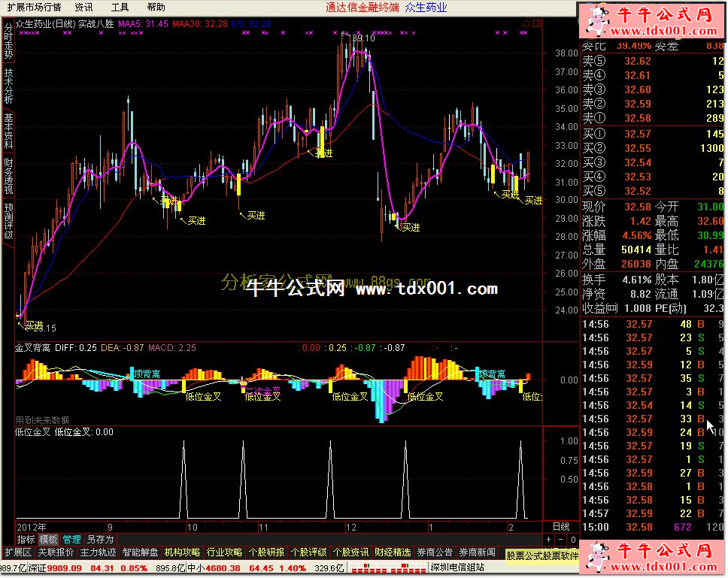Open the 扩展区 tab

[17, 552]
